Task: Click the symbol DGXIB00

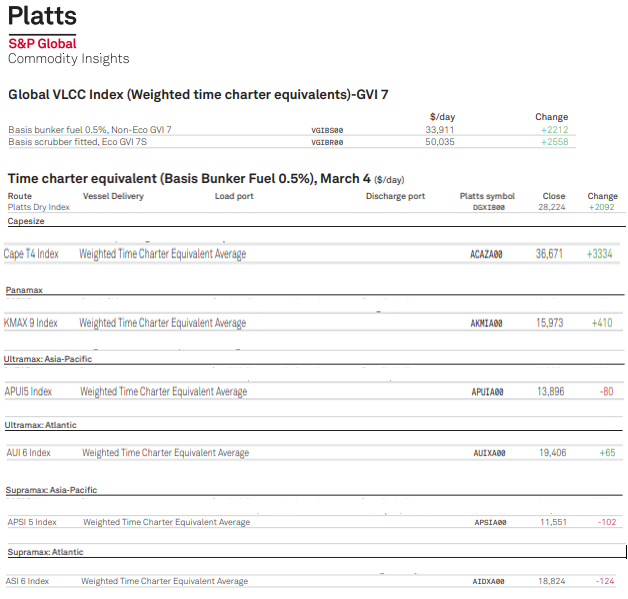Action: tap(489, 207)
